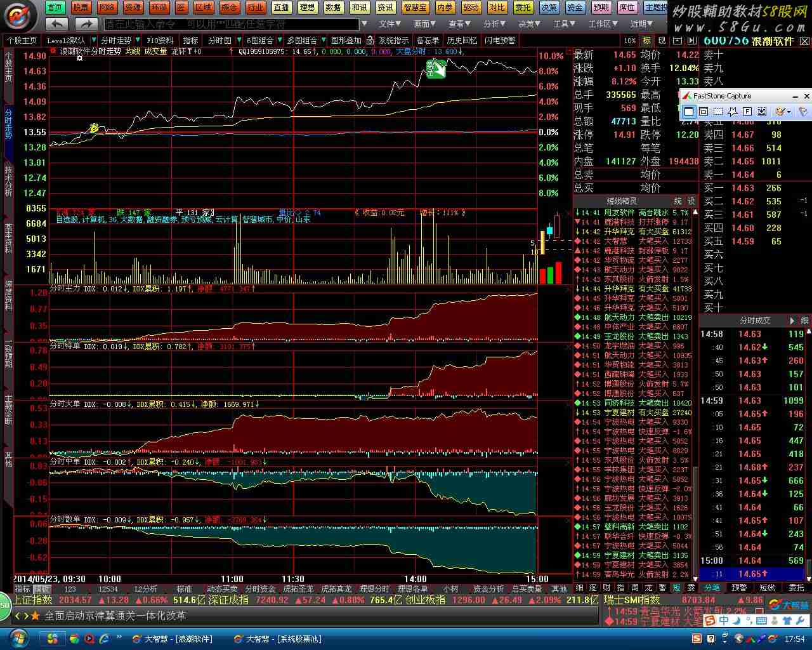The height and width of the screenshot is (650, 812).
Task: Toggle 标 display mode button
Action: (x=646, y=41)
